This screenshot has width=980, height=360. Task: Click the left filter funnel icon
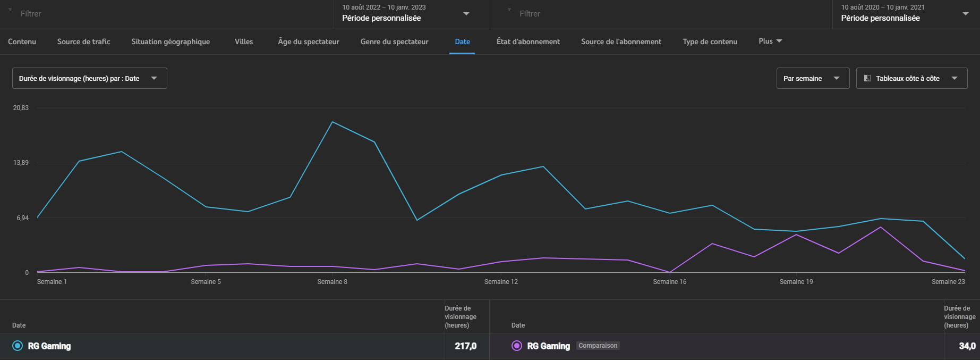(x=10, y=9)
